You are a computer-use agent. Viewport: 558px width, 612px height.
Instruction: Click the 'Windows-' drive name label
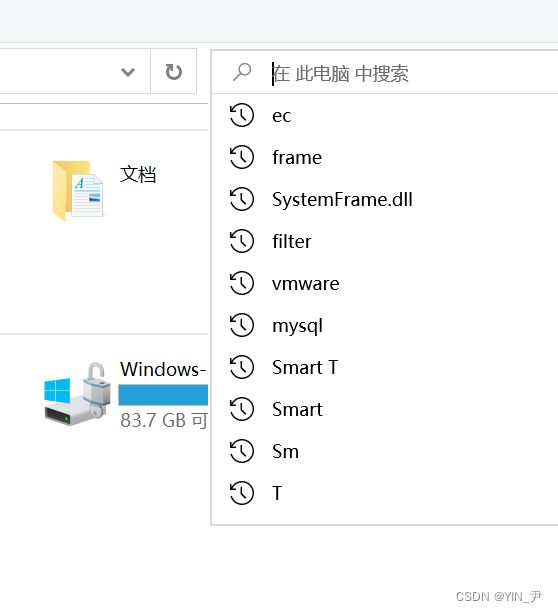click(163, 369)
